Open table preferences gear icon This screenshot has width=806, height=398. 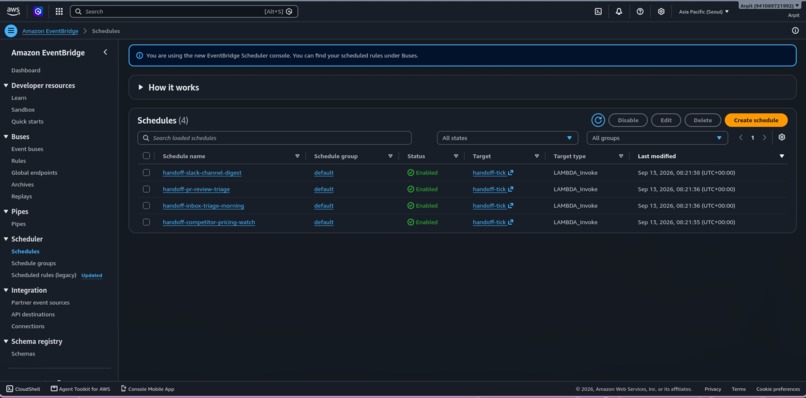click(782, 137)
